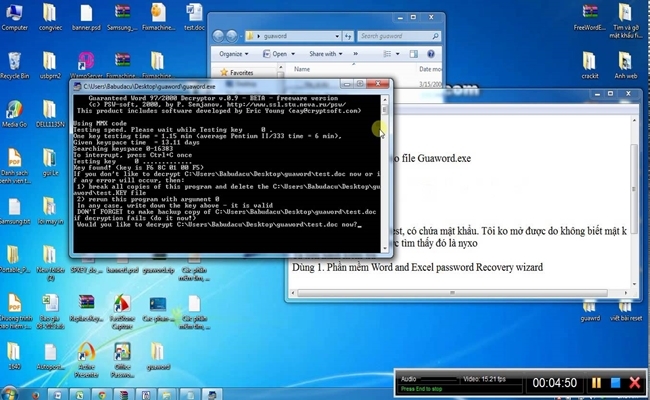Viewport: 650px width, 400px height.
Task: Change view using Explorer view icon
Action: (387, 54)
